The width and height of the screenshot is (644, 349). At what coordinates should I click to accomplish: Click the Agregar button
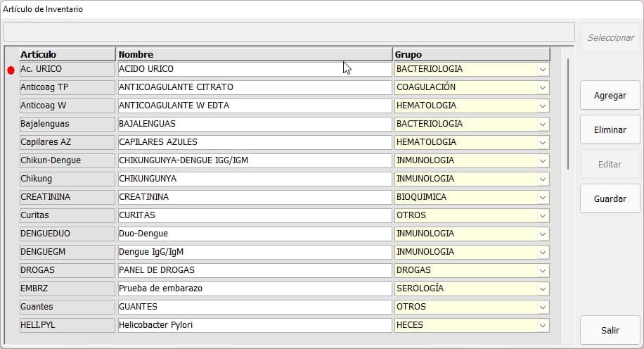tap(610, 96)
